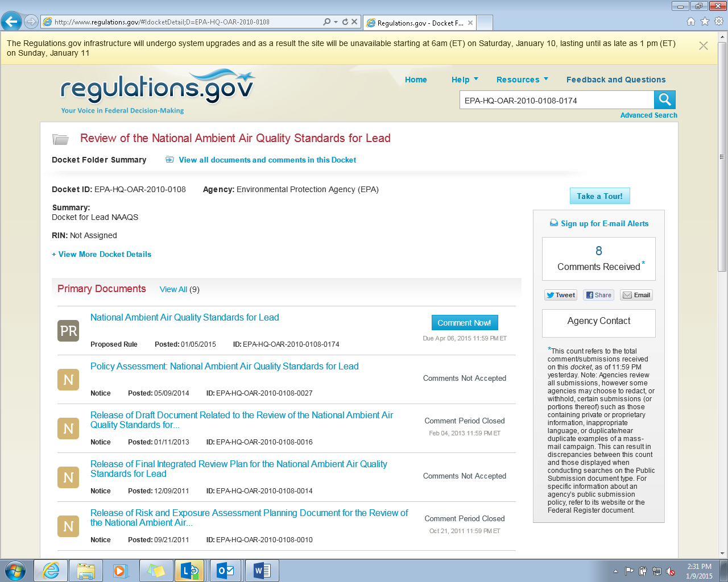This screenshot has width=728, height=582.
Task: Click the browser back arrow button
Action: click(11, 22)
